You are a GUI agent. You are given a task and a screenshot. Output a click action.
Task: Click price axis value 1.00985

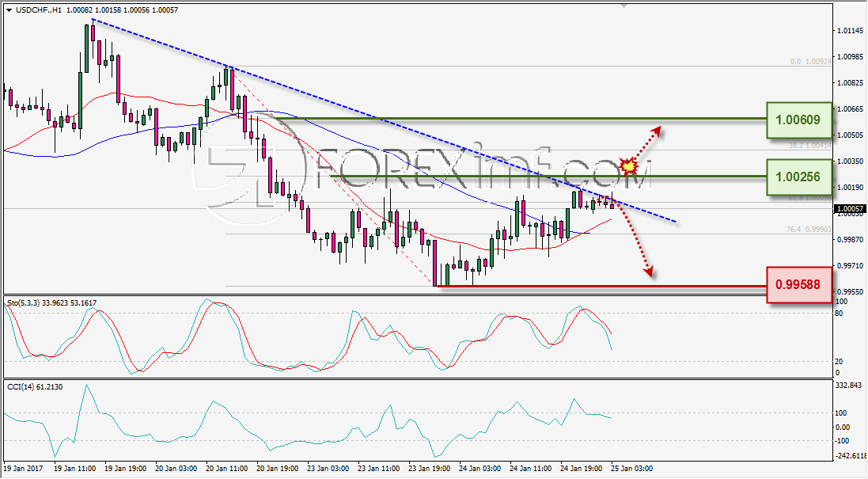point(851,57)
